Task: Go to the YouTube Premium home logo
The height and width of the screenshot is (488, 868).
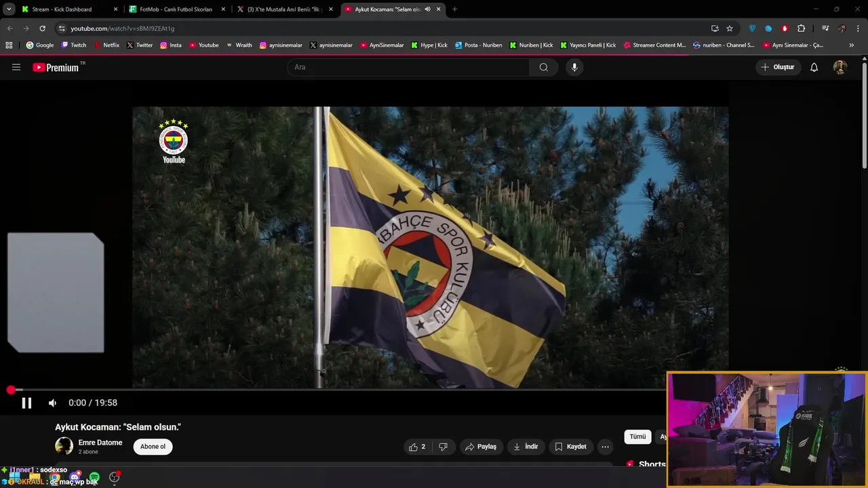Action: point(56,67)
